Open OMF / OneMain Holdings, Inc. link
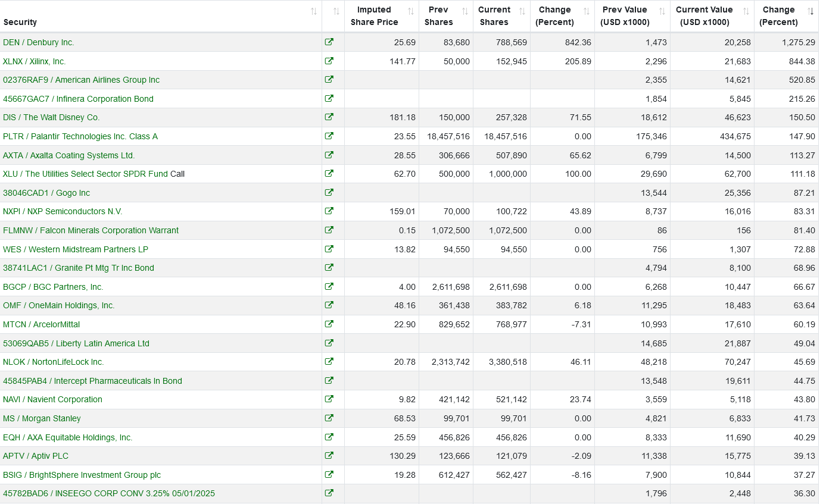Screen dimensions: 823x504 [x=59, y=305]
